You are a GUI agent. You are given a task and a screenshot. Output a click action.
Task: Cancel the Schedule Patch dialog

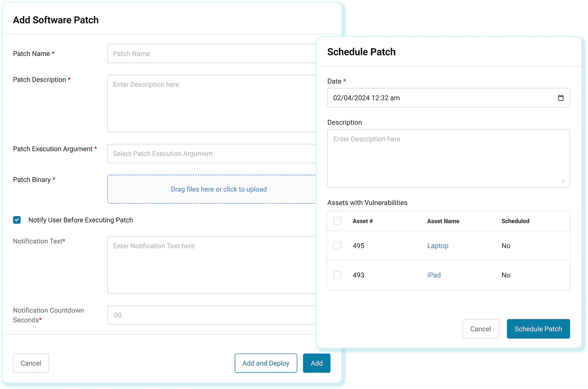(x=480, y=329)
